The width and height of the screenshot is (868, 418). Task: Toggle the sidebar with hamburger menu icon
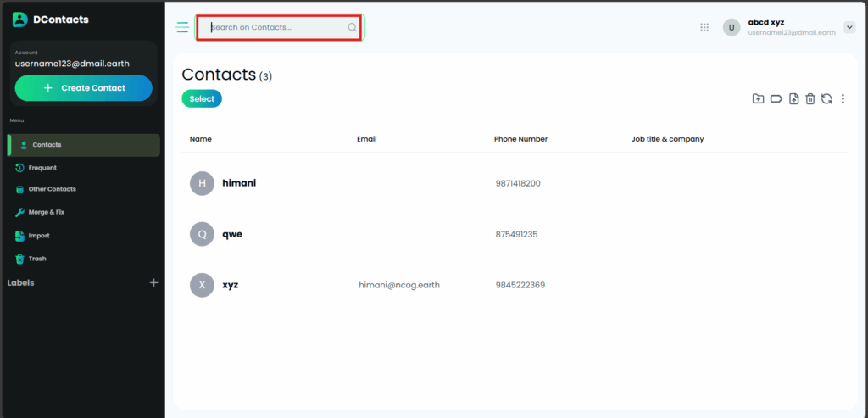click(182, 27)
